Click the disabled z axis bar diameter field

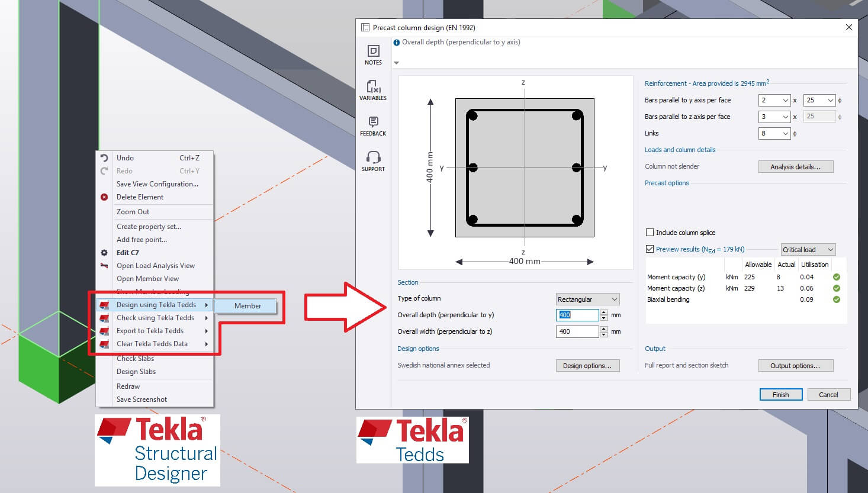[x=819, y=117]
